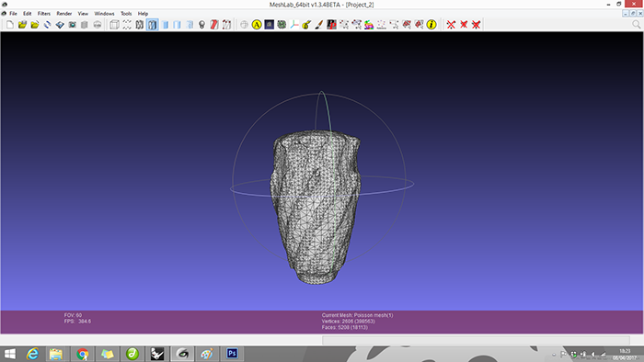Toggle wireframe render mode
Image resolution: width=644 pixels, height=362 pixels.
point(140,25)
